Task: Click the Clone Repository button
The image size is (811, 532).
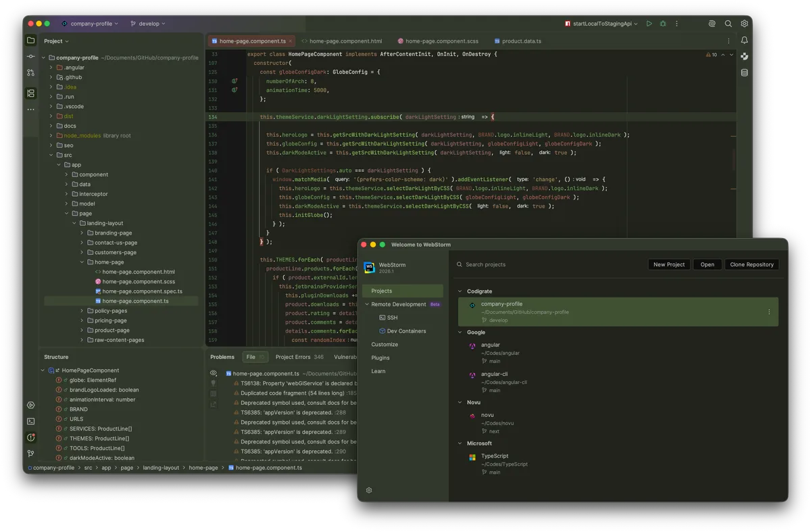Action: tap(752, 264)
